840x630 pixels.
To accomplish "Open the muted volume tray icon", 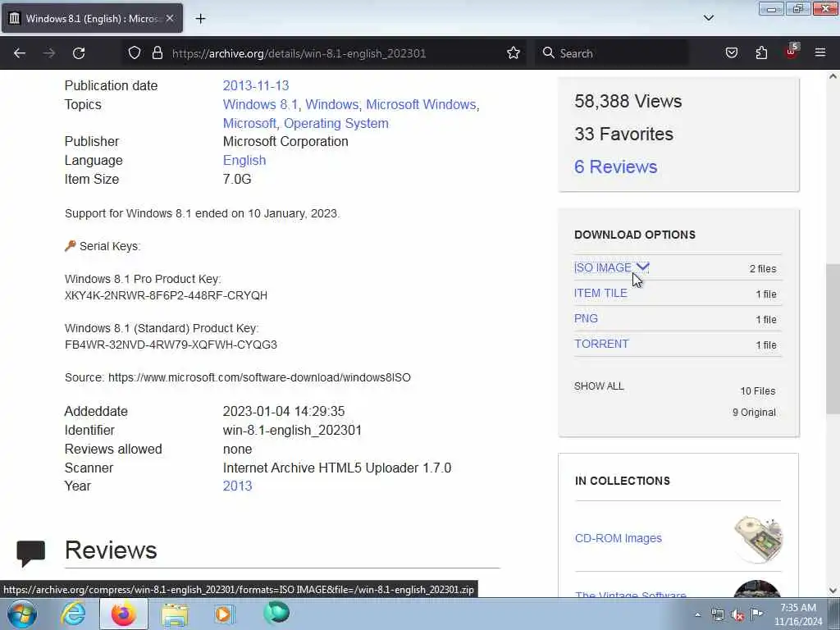I will pyautogui.click(x=737, y=615).
